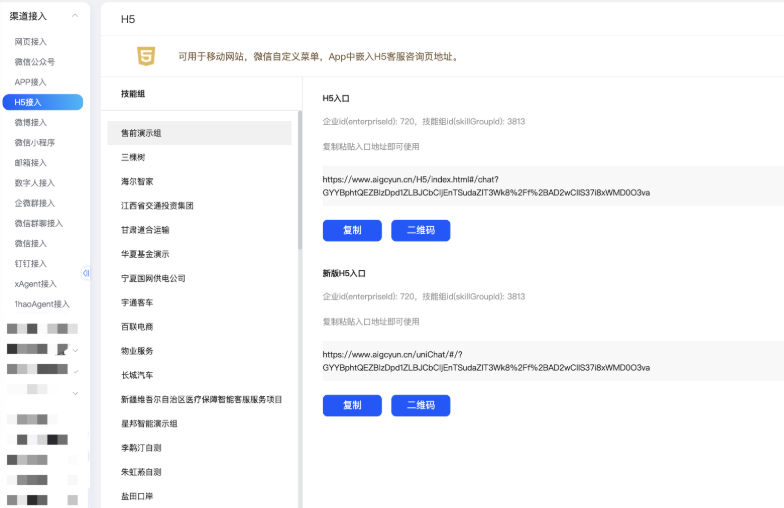Click 复制 under 新版H5入口

(352, 405)
